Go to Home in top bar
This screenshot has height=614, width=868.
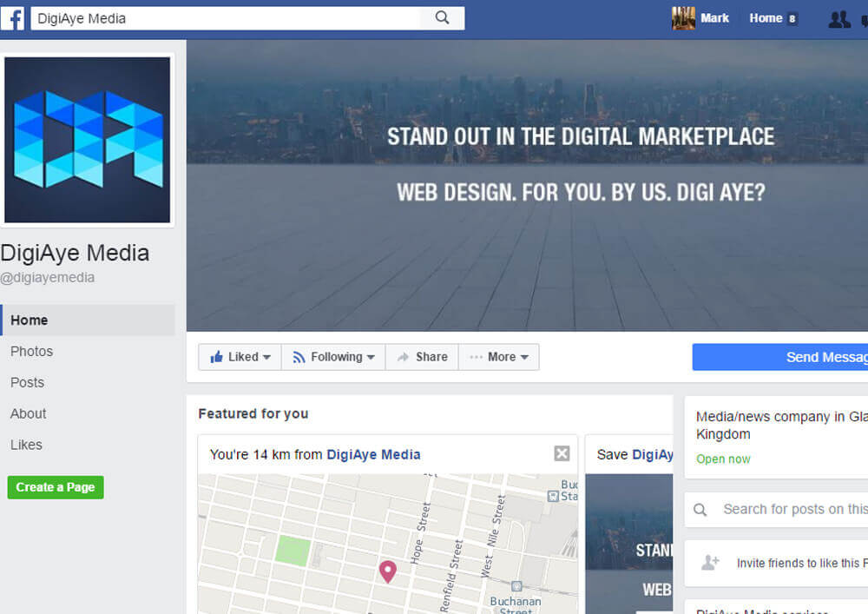click(766, 18)
